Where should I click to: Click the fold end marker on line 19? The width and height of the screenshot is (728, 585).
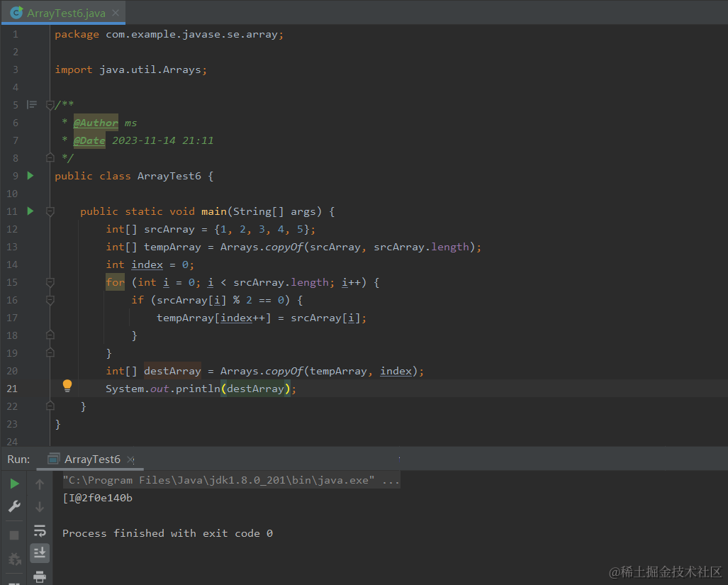(50, 353)
